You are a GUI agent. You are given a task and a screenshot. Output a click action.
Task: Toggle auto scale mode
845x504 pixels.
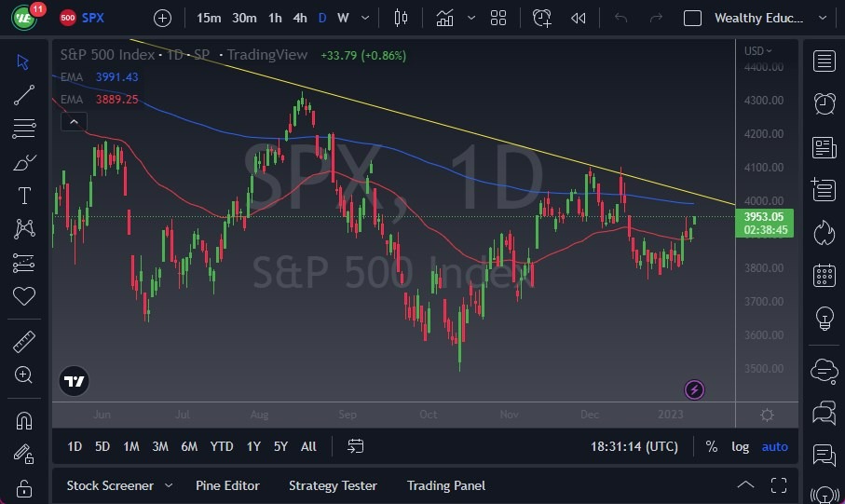pos(774,446)
